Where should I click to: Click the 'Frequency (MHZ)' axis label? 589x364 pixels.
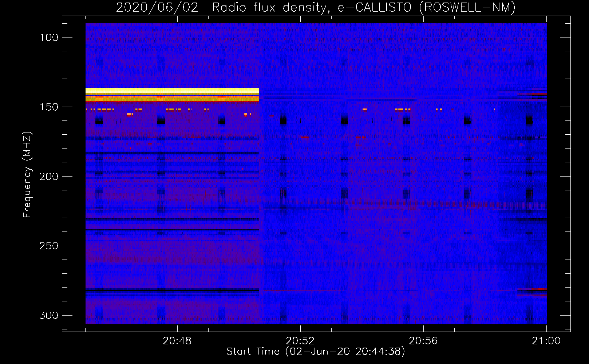click(x=27, y=175)
